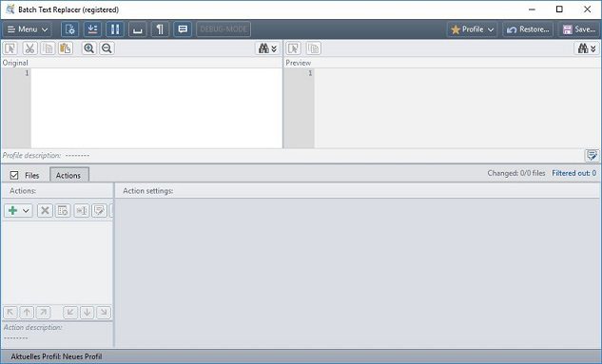This screenshot has height=364, width=602.
Task: Click the download-lines icon in top toolbar
Action: click(x=92, y=29)
